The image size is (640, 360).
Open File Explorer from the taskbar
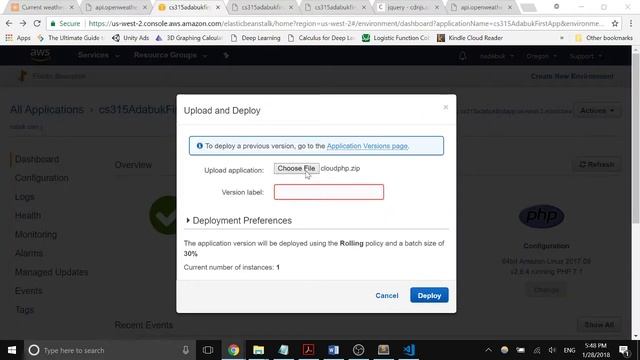point(258,350)
